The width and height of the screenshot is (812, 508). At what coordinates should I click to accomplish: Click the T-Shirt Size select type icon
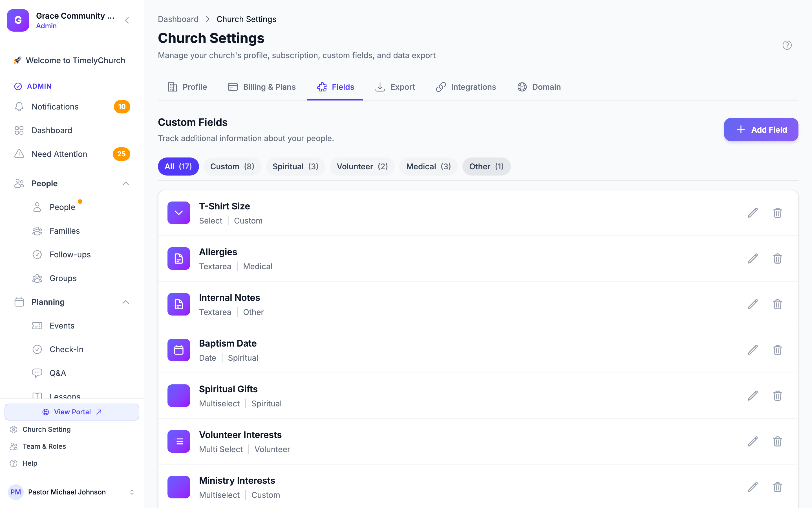pyautogui.click(x=178, y=213)
